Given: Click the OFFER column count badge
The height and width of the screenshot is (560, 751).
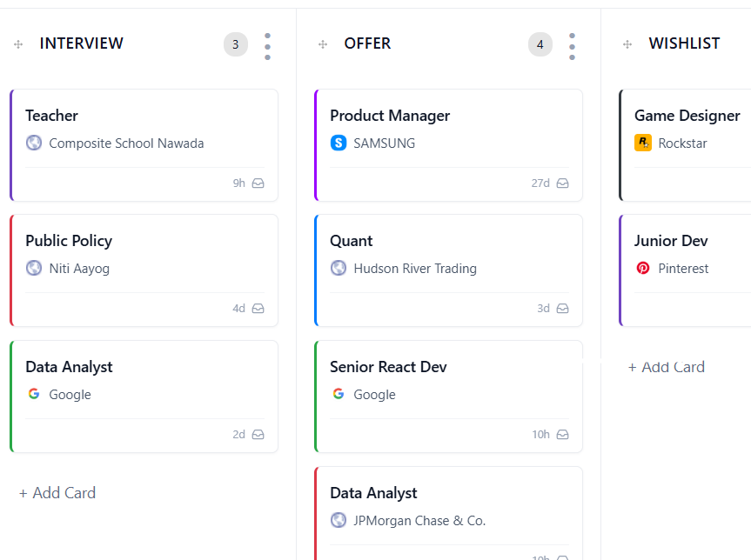Looking at the screenshot, I should pos(540,44).
